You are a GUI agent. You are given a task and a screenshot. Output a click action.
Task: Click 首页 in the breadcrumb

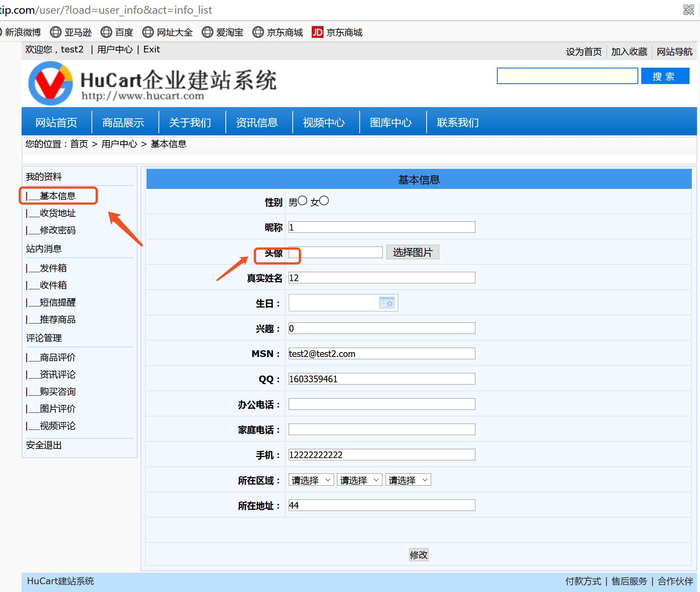[x=79, y=144]
